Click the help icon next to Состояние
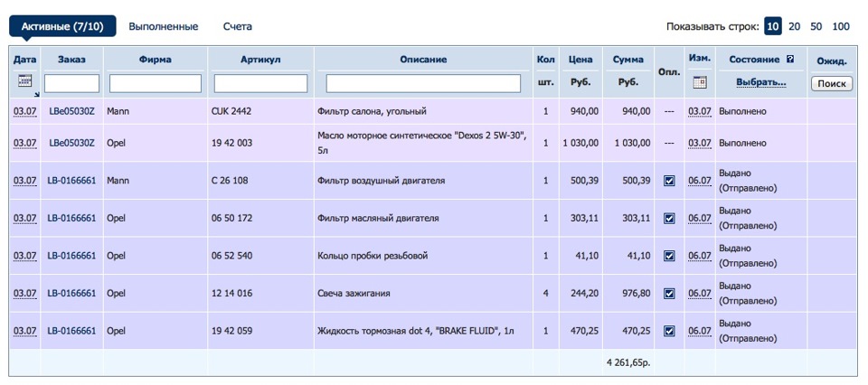This screenshot has height=385, width=868. click(790, 60)
